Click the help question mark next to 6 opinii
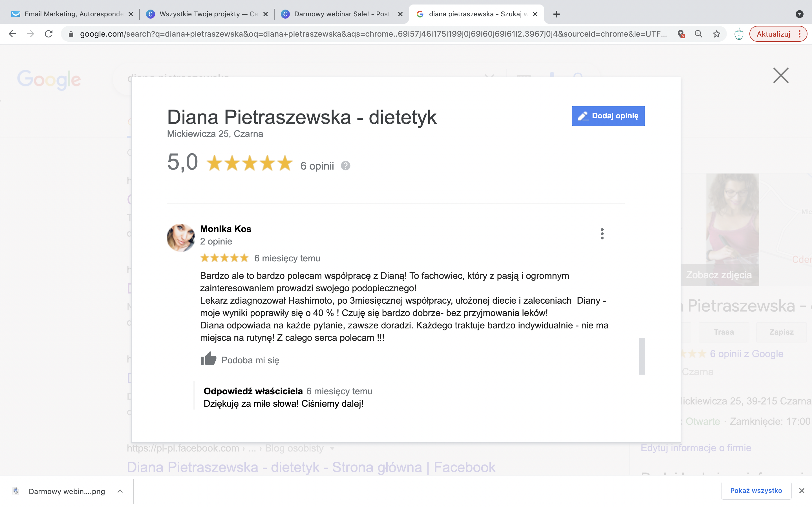This screenshot has height=507, width=812. (345, 166)
